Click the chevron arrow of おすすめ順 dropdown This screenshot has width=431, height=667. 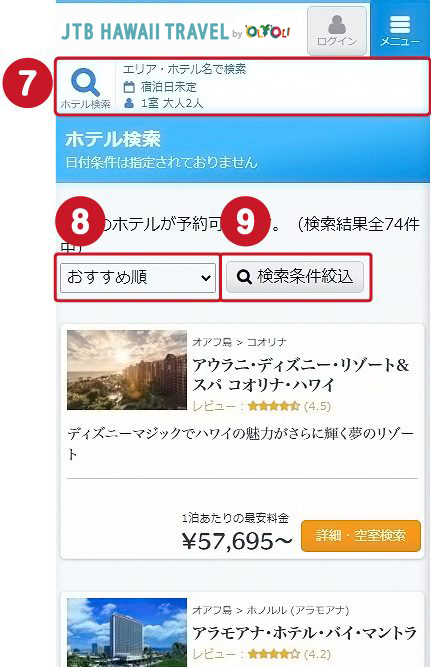point(206,278)
